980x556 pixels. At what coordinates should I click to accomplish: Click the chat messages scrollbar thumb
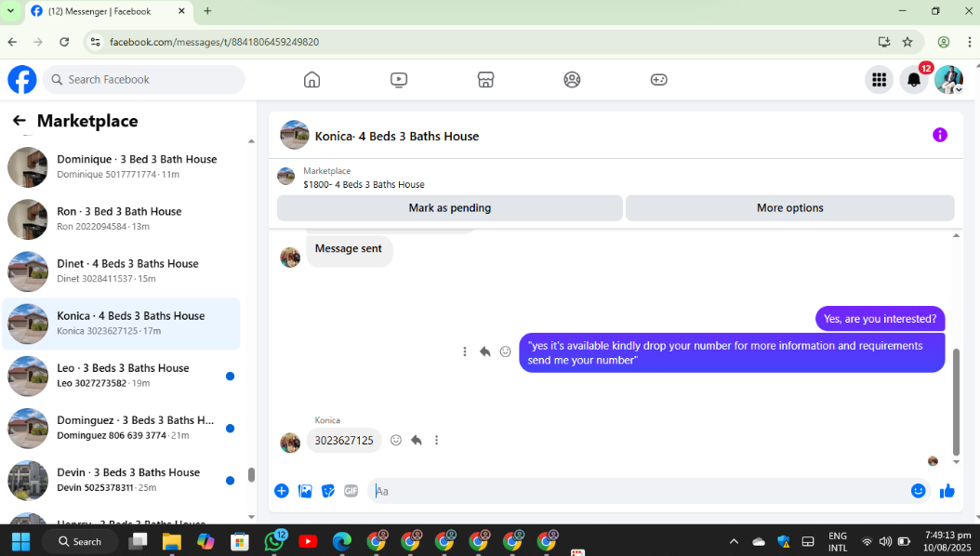[956, 403]
